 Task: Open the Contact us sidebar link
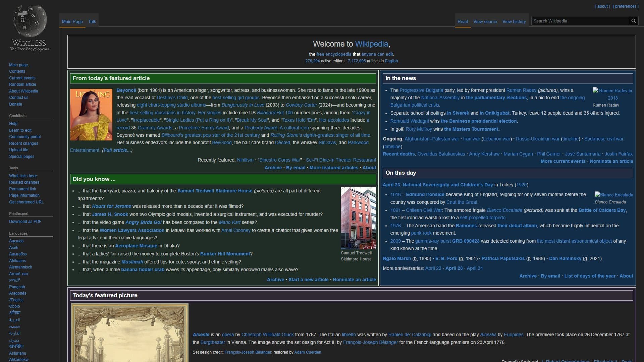pos(18,98)
